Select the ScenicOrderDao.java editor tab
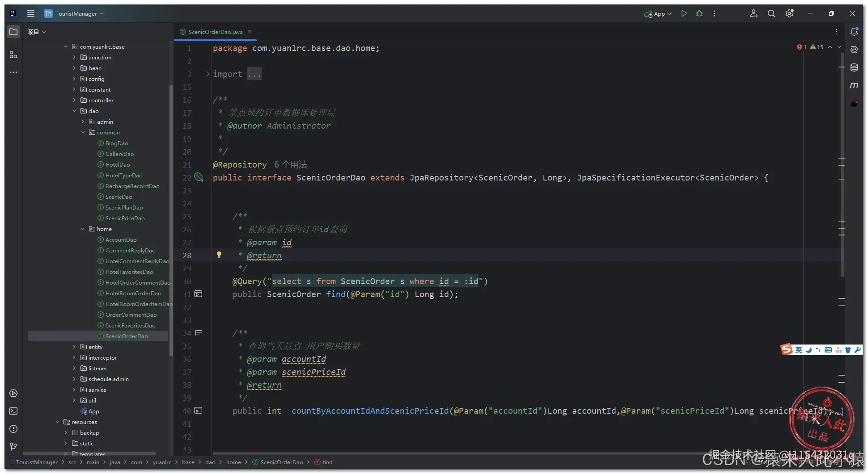This screenshot has width=868, height=474. pos(215,32)
